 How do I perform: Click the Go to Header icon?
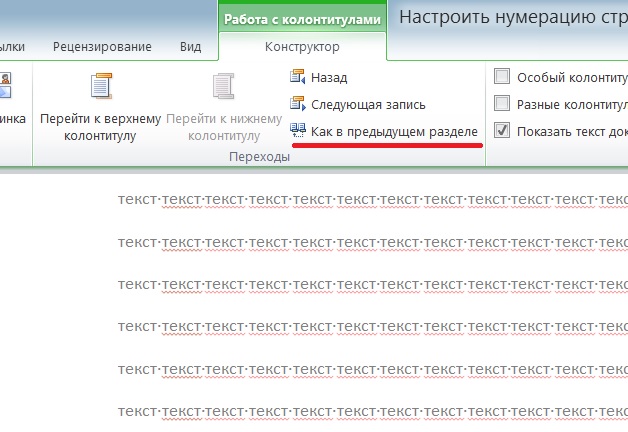101,86
